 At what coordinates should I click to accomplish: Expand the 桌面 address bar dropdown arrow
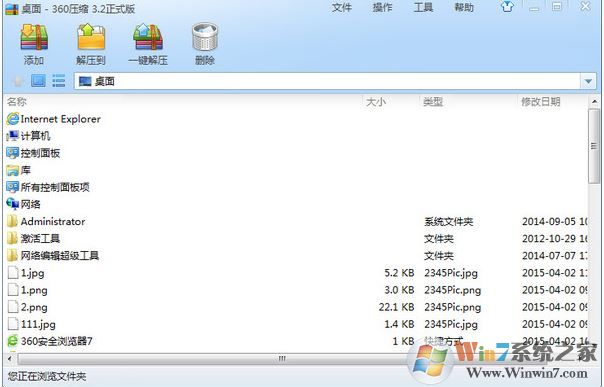tap(588, 81)
